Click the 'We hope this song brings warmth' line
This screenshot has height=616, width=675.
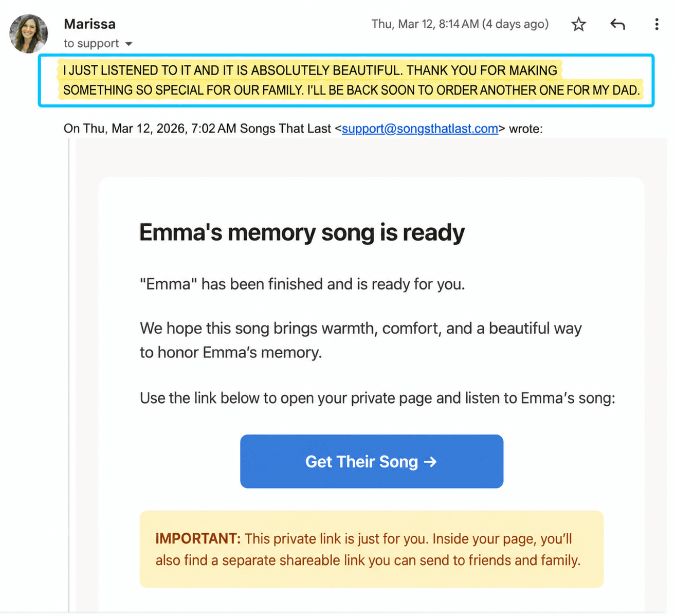click(x=360, y=328)
